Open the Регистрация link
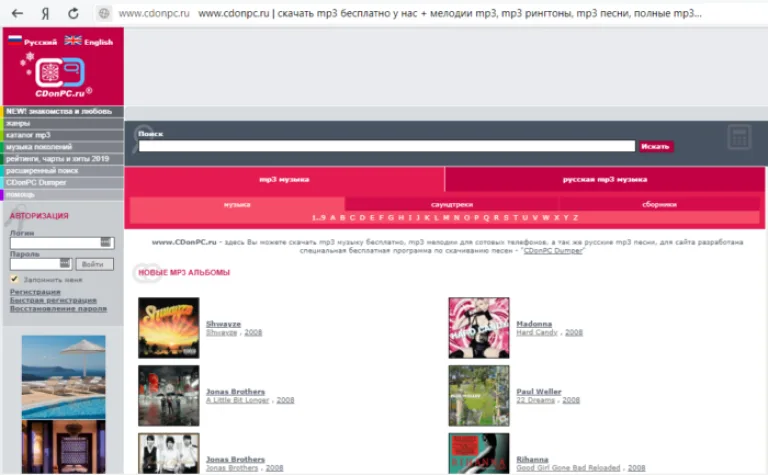Viewport: 768px width, 475px height. [35, 292]
